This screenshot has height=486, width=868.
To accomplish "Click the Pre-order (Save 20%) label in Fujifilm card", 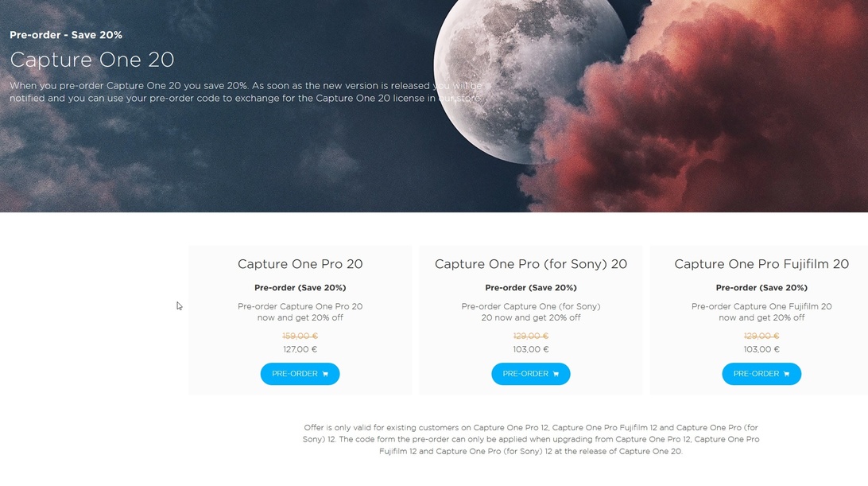I will (761, 288).
